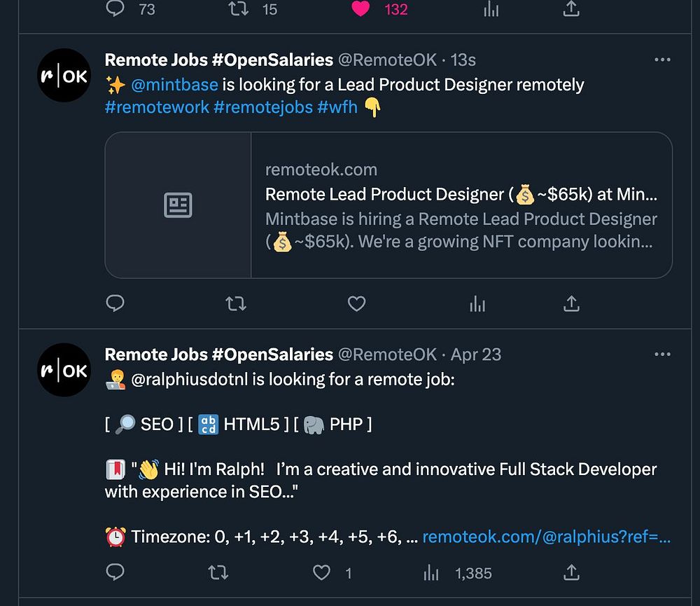
Task: Open reply thread with 73 comments
Action: 115,9
